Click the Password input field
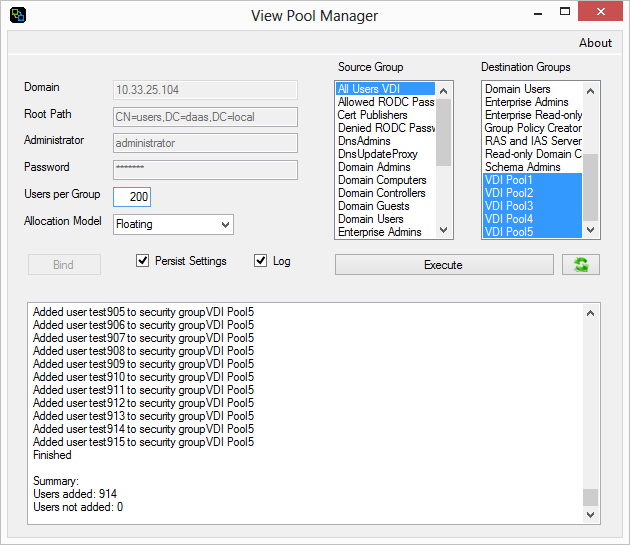Image resolution: width=630 pixels, height=545 pixels. click(205, 170)
